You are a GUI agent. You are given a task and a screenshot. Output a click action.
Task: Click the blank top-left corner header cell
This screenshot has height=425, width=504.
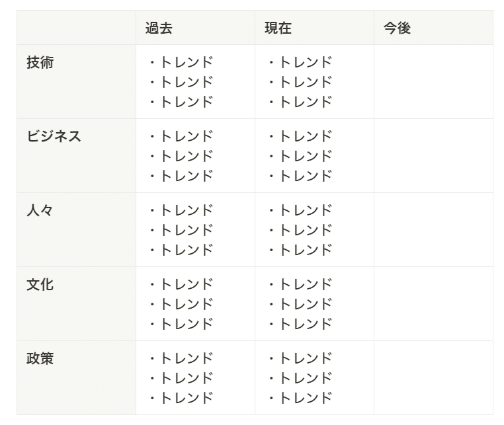click(76, 28)
